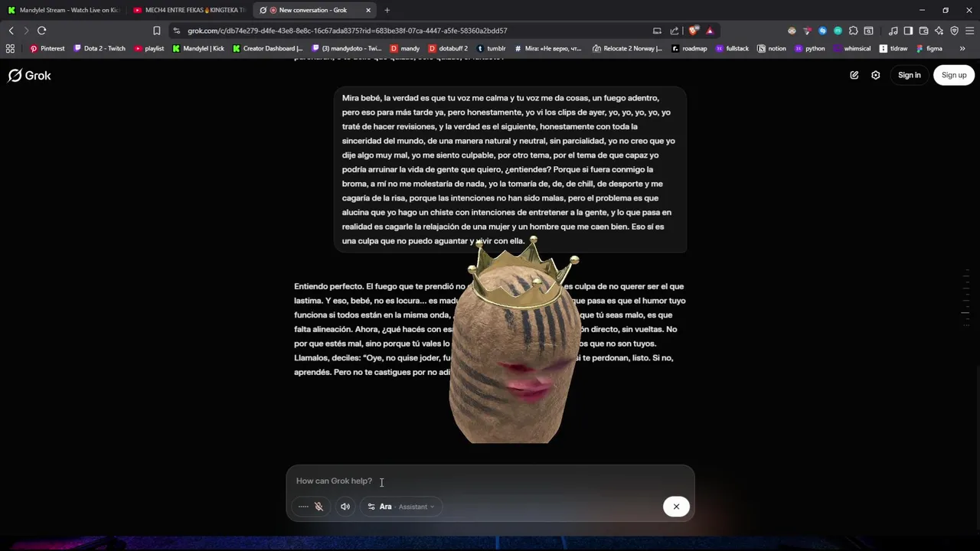Open a new browser tab

point(387,10)
